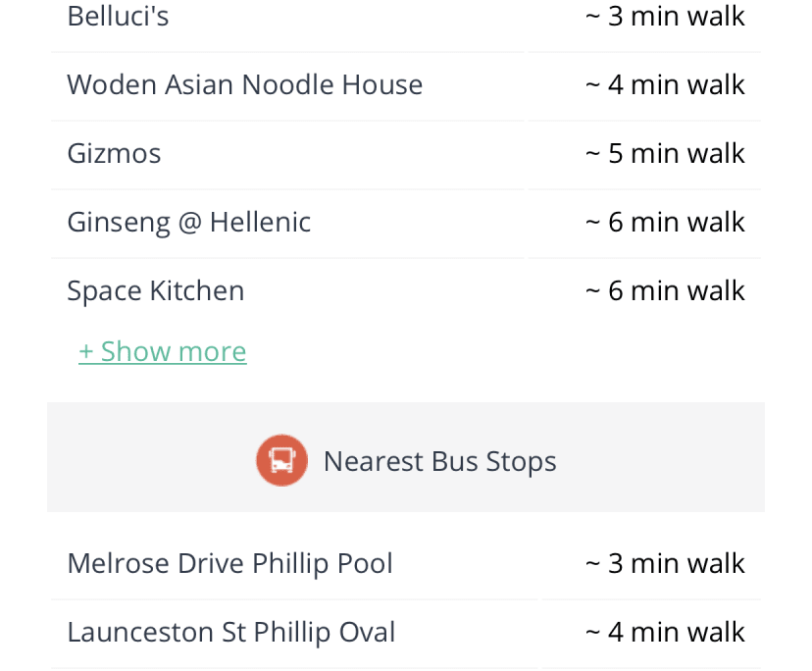Click Space Kitchen's 6 min walk time
This screenshot has width=812, height=671.
665,290
